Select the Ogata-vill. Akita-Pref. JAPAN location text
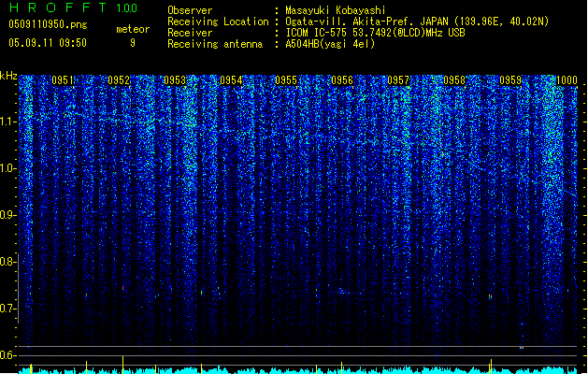The height and width of the screenshot is (374, 588). (x=417, y=22)
